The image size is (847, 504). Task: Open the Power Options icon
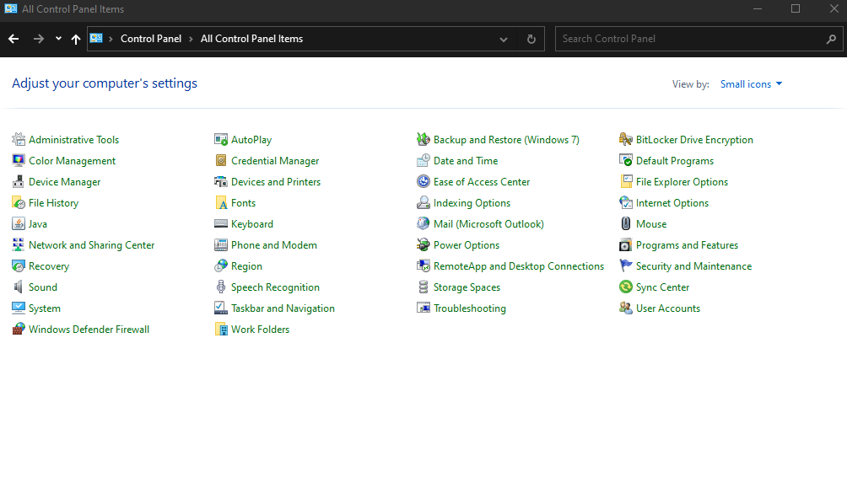click(x=423, y=244)
